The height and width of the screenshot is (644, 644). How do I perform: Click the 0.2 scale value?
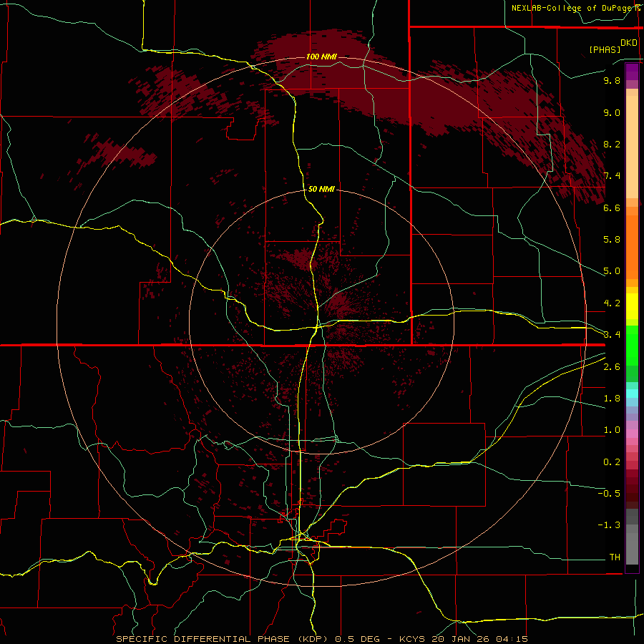click(612, 462)
